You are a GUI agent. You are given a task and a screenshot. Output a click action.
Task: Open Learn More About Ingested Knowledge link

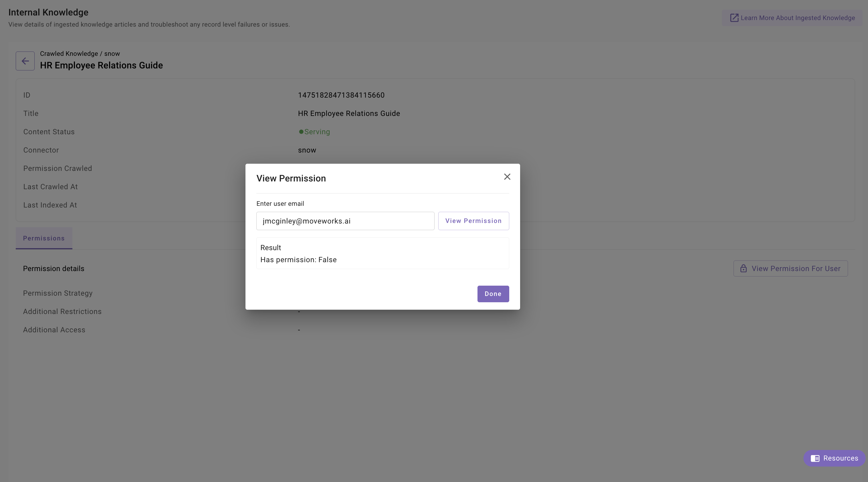[797, 18]
